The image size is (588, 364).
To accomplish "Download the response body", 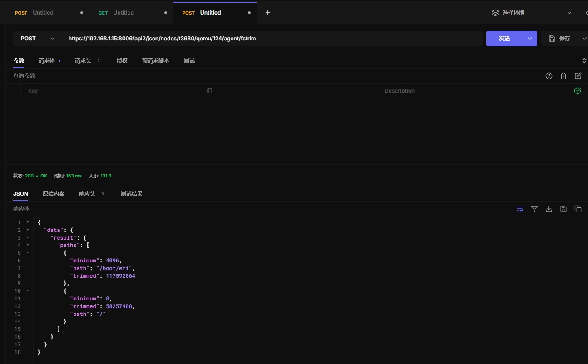I will [549, 209].
